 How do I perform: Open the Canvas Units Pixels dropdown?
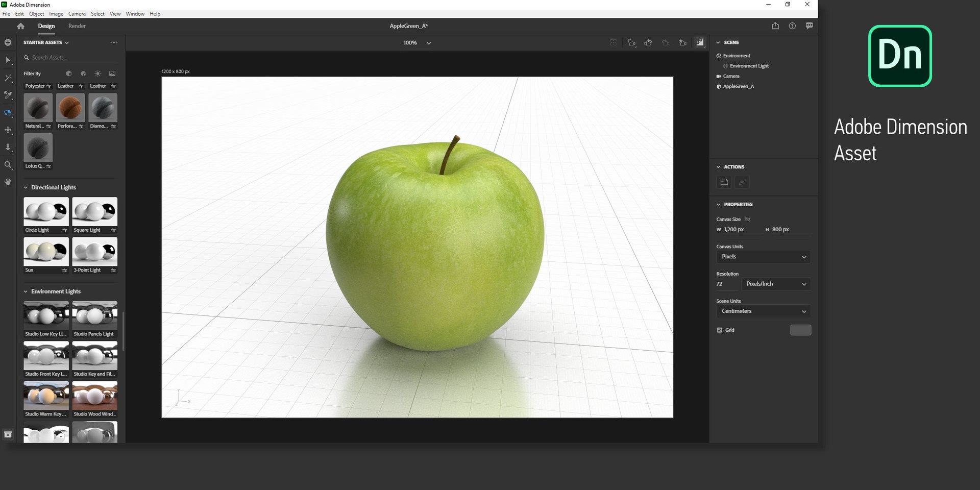point(763,257)
